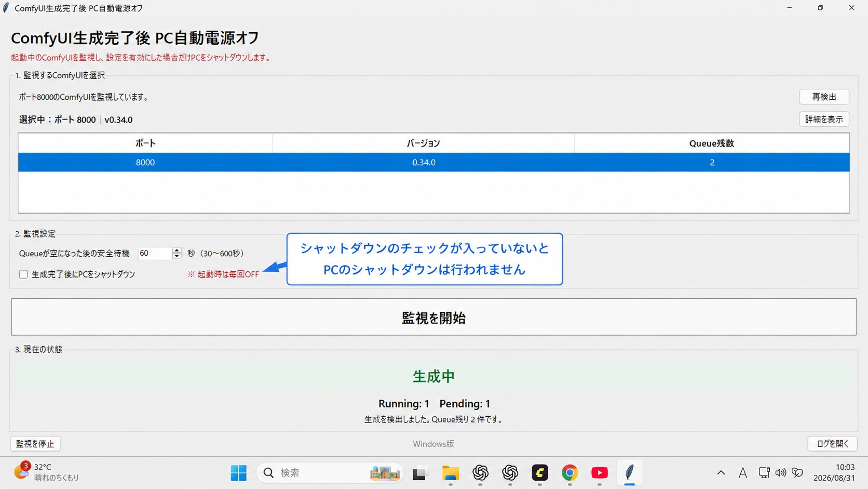Click the 監視を停止 stop monitoring button
The width and height of the screenshot is (868, 489).
coord(35,444)
